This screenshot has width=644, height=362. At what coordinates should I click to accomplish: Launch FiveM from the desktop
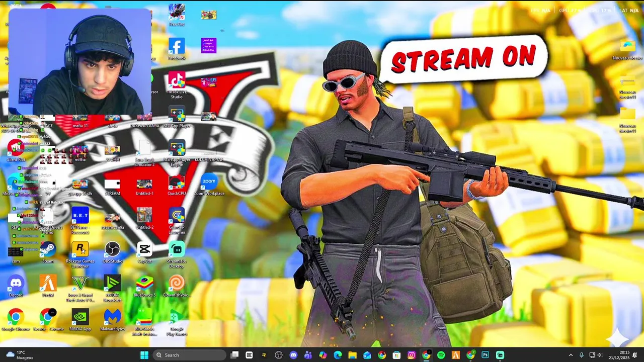[x=48, y=286]
